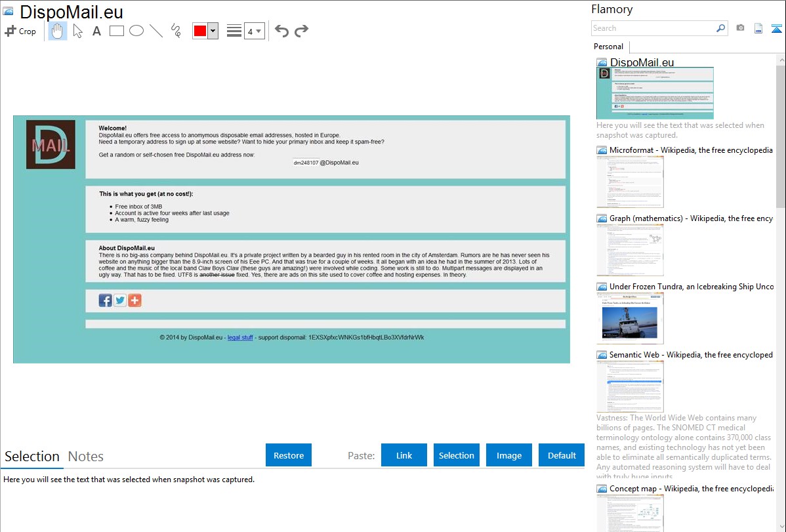Click the 'legal stuff' link in the snapshot
The image size is (786, 532).
tap(240, 337)
